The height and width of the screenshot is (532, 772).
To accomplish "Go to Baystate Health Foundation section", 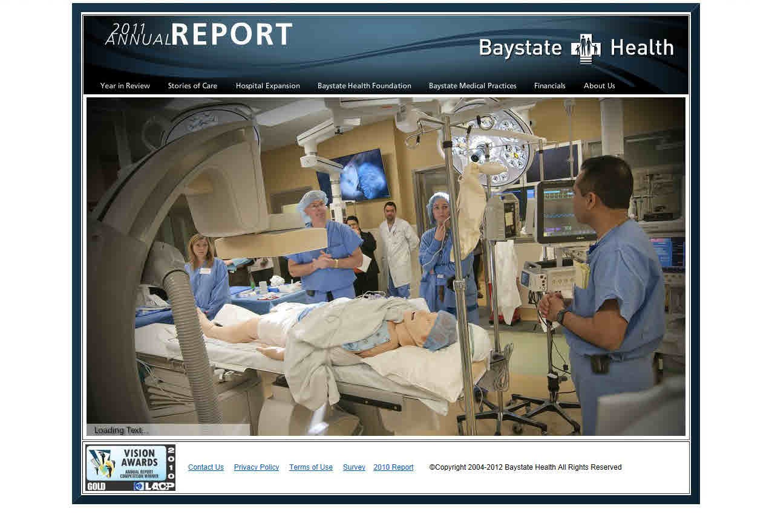I will (x=364, y=86).
